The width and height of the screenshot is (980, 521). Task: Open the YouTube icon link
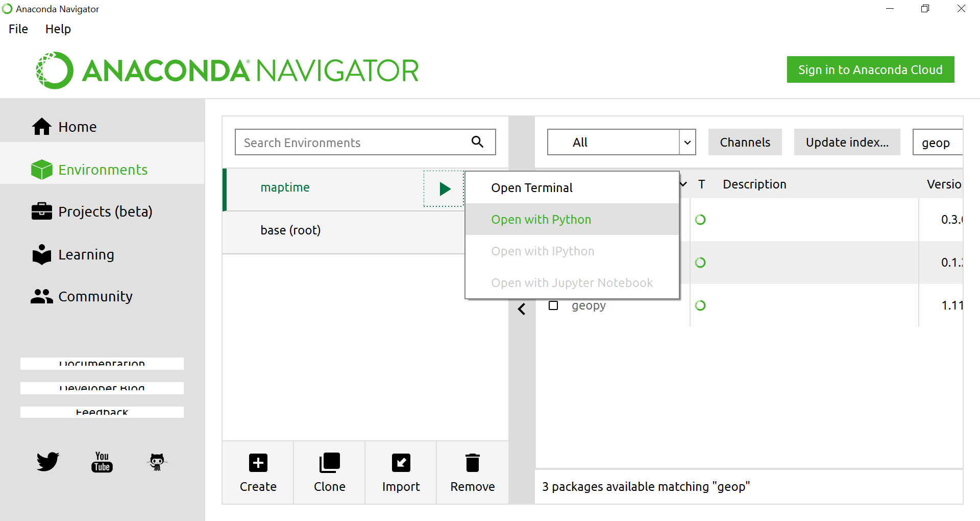[x=102, y=462]
